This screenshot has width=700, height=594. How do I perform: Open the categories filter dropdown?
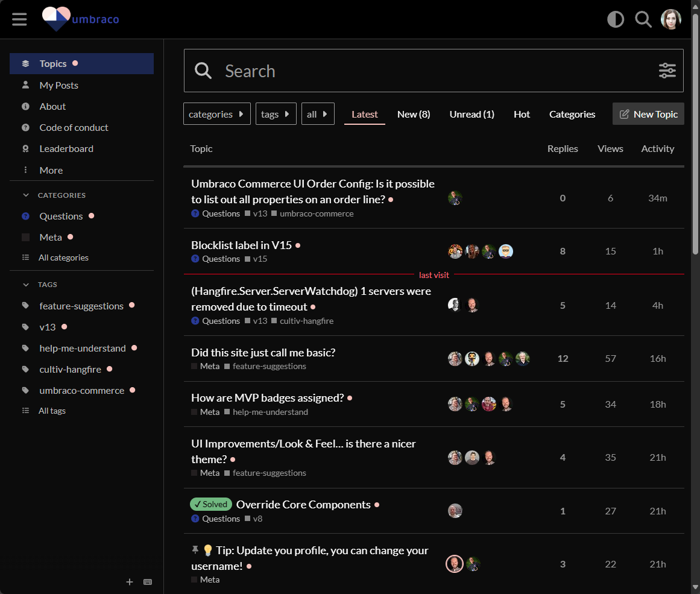tap(216, 114)
